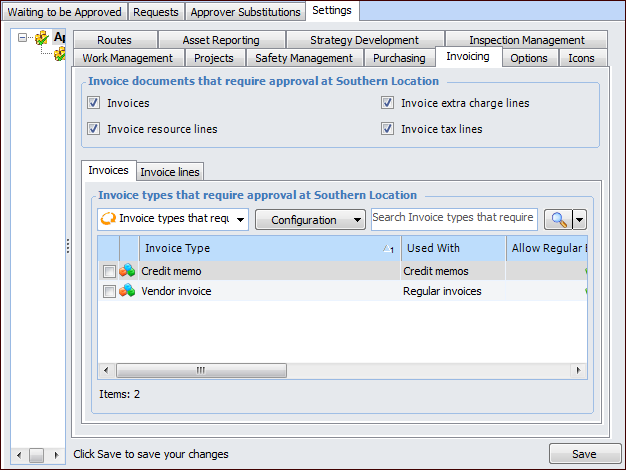This screenshot has height=470, width=626.
Task: Toggle Invoice extra charge lines checkbox
Action: (x=387, y=103)
